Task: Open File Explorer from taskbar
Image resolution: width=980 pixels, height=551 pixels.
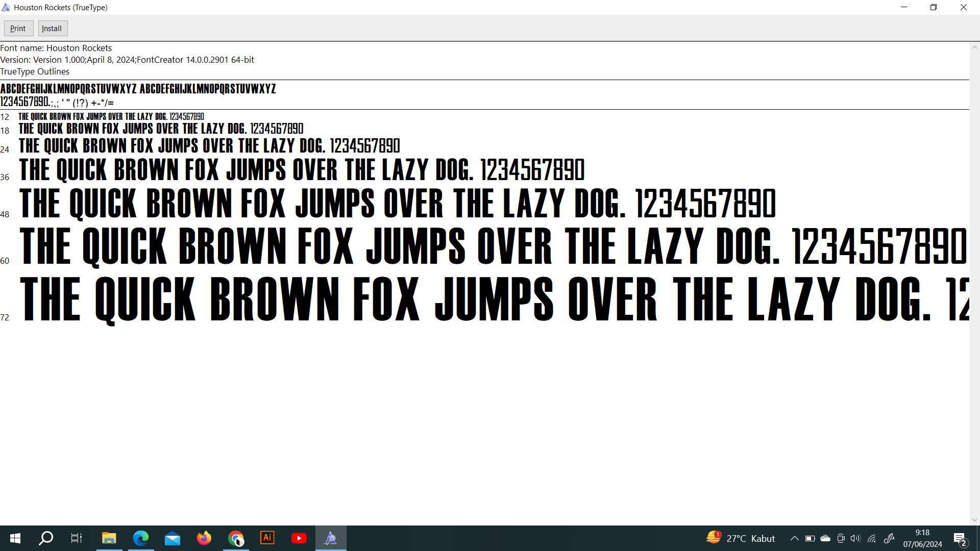Action: pos(109,538)
